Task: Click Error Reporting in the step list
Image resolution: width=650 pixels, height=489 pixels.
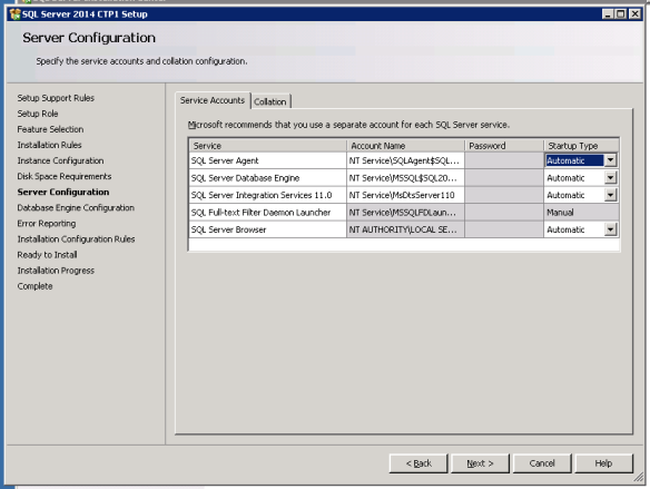Action: point(46,223)
